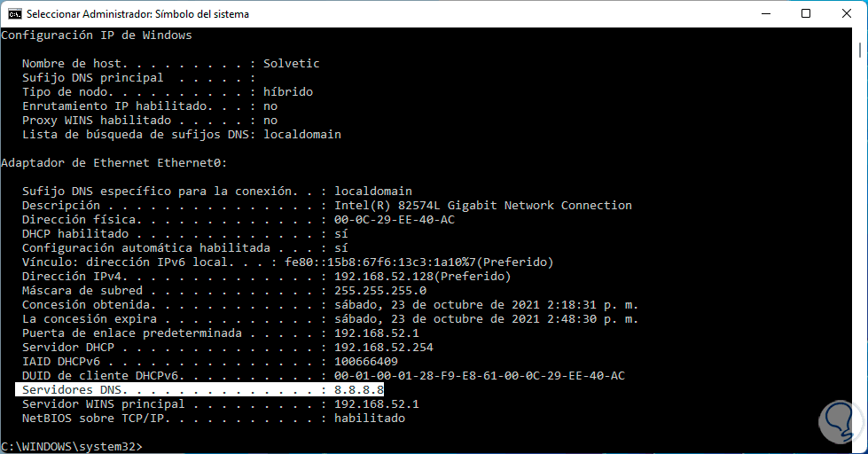Viewport: 868px width, 454px height.
Task: Click the host name value Solvetic
Action: tap(291, 64)
